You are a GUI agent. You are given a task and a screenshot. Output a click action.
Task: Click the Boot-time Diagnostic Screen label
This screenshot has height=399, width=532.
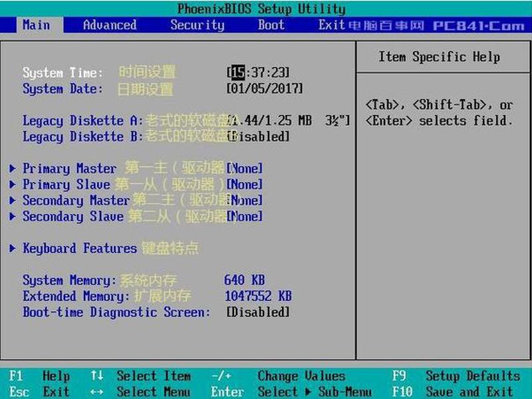(x=116, y=312)
